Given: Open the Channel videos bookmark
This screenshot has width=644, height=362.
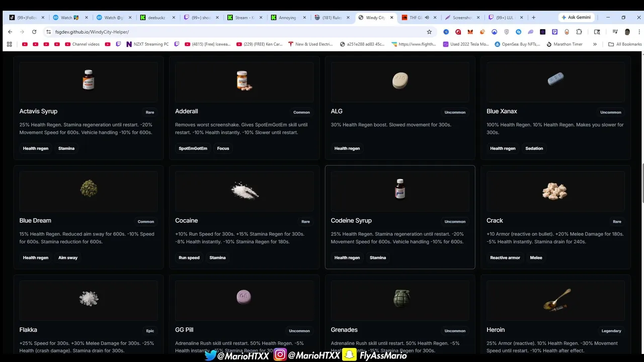Looking at the screenshot, I should click(x=82, y=44).
